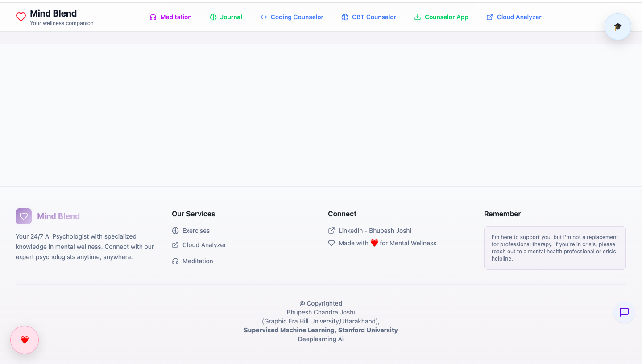This screenshot has height=364, width=642.
Task: Click the Graphic Era Hill University text
Action: tap(321, 321)
